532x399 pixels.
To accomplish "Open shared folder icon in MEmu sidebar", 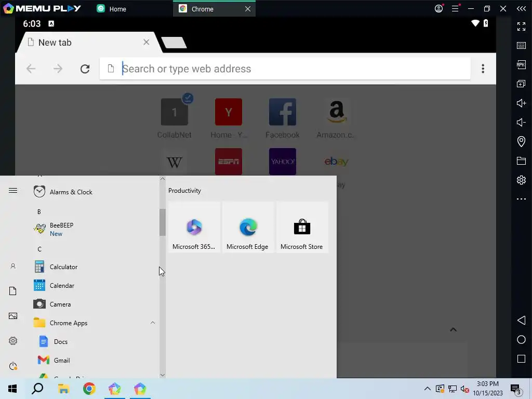I will click(521, 161).
